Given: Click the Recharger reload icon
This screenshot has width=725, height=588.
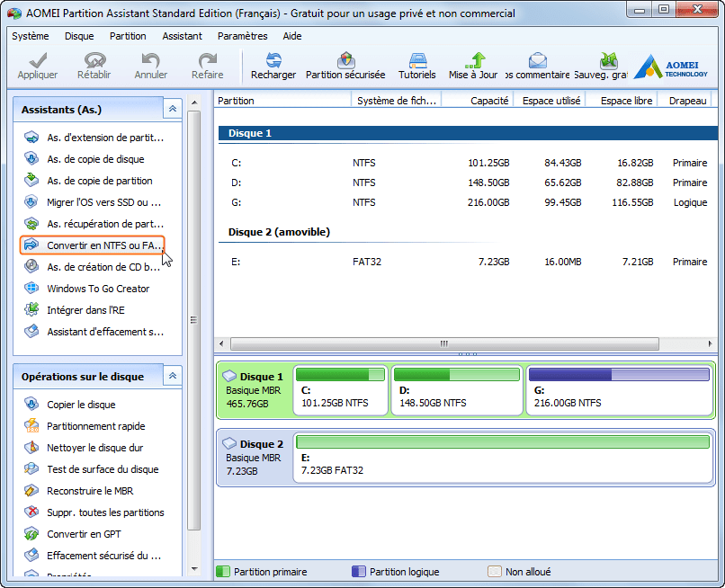Looking at the screenshot, I should 273,60.
